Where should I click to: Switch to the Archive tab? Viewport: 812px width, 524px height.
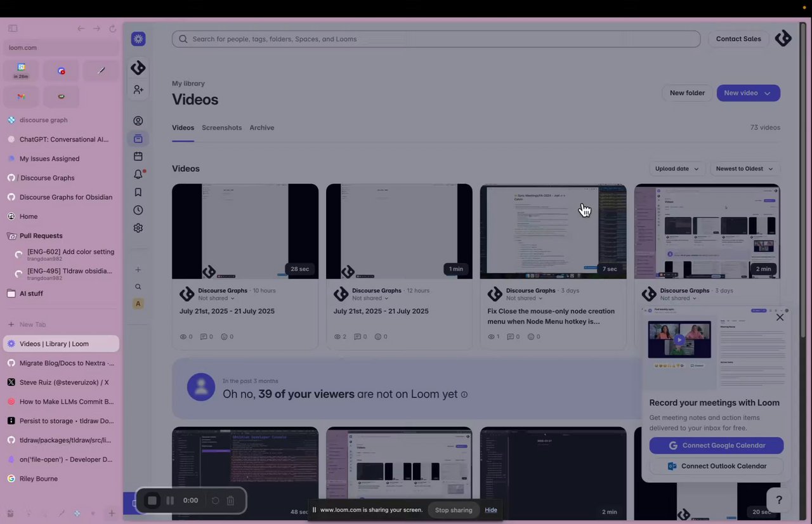click(x=261, y=128)
